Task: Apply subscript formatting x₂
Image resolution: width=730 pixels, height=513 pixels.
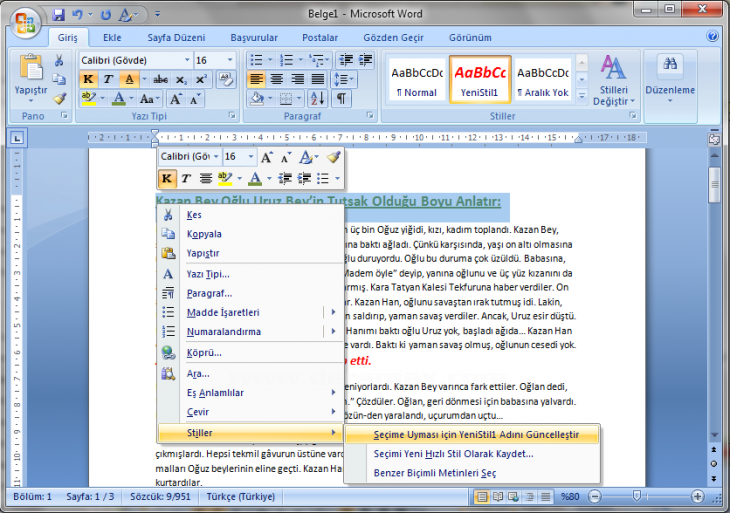Action: 181,80
